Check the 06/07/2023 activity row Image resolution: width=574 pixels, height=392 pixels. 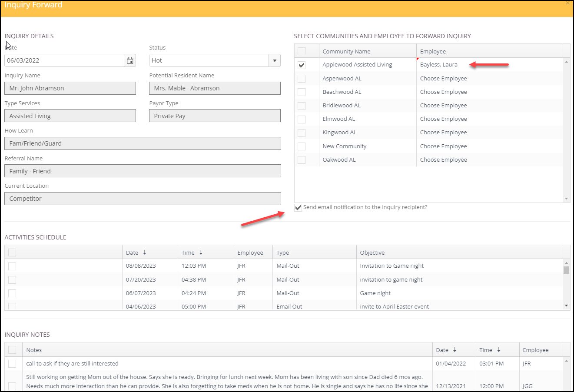tap(12, 293)
